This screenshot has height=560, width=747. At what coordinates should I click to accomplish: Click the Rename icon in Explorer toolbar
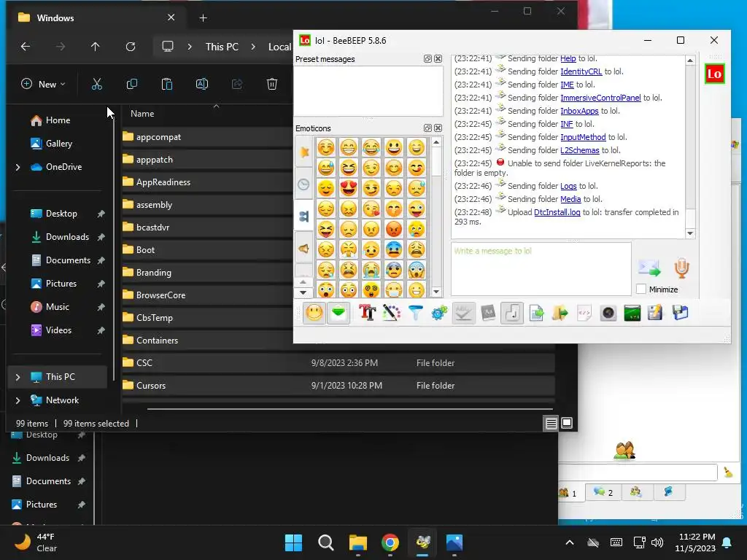coord(202,85)
